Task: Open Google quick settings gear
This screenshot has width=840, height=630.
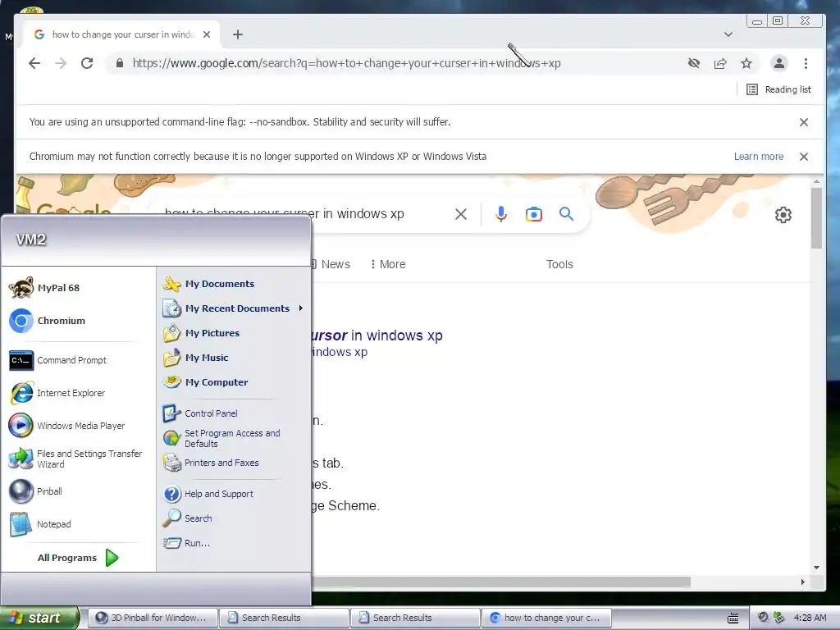Action: pyautogui.click(x=783, y=215)
